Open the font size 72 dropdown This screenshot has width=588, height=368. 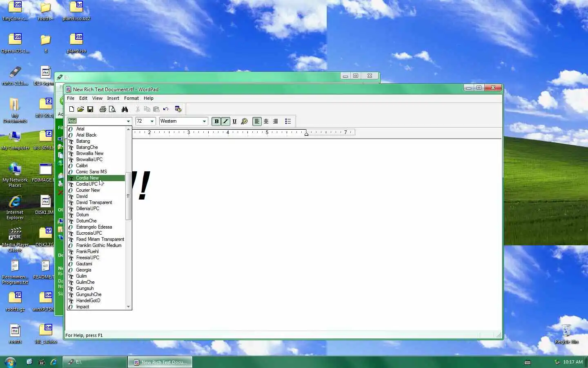pyautogui.click(x=152, y=121)
